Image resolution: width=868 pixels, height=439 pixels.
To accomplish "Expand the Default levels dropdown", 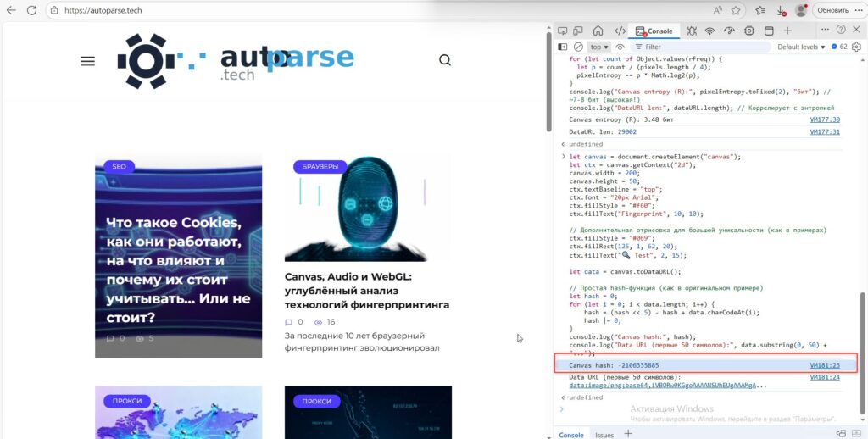I will (x=801, y=47).
